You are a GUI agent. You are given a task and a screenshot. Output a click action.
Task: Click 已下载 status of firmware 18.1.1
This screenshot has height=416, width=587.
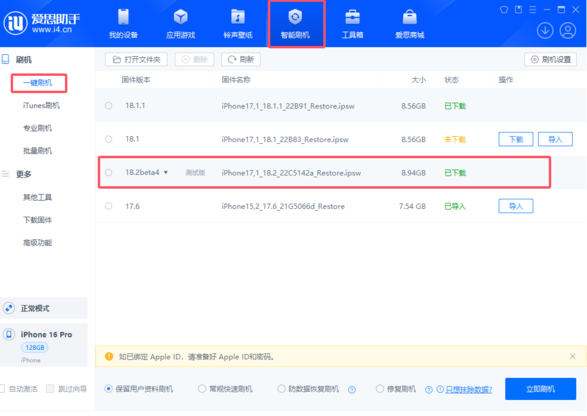[x=455, y=106]
